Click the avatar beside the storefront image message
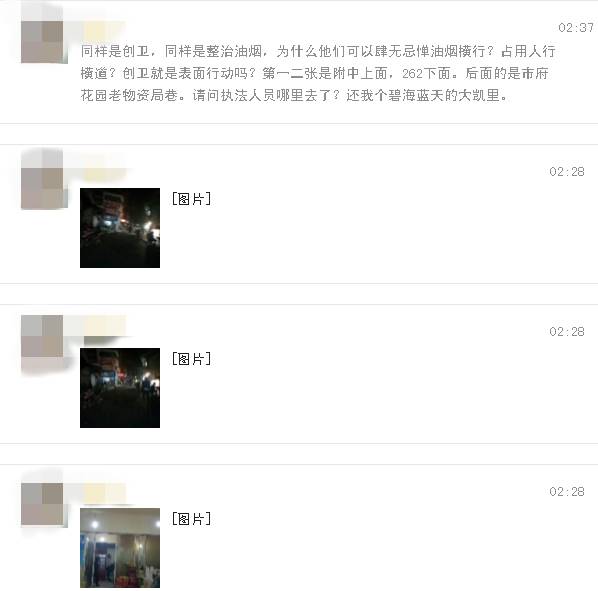This screenshot has height=591, width=598. [42, 503]
